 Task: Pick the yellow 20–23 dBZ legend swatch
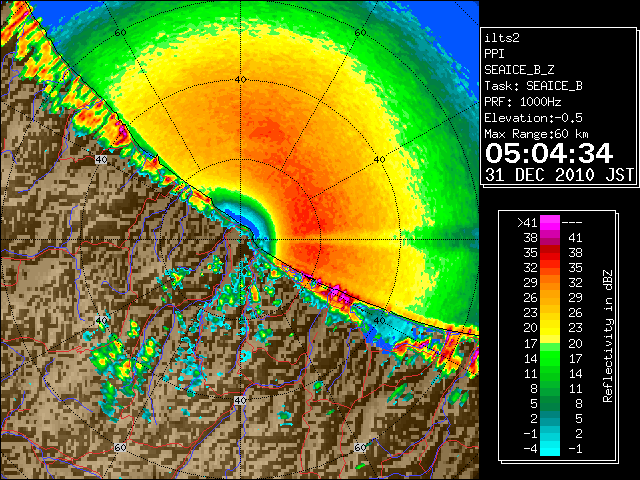[x=550, y=328]
